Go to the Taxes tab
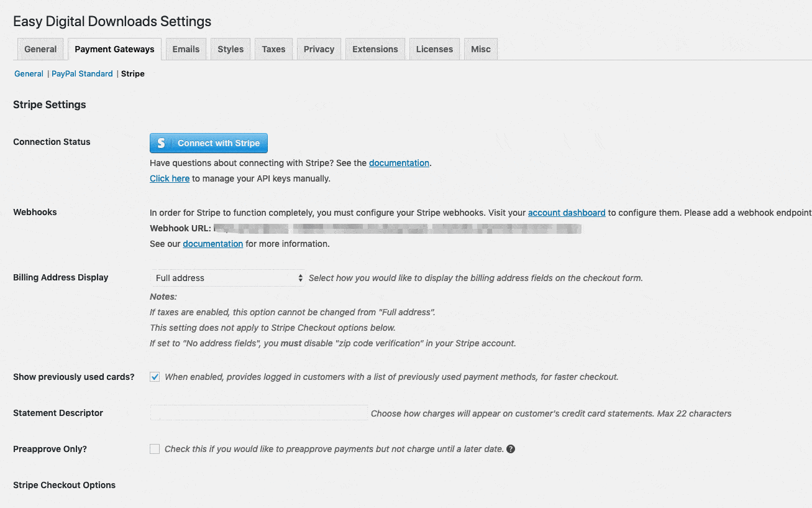This screenshot has height=508, width=812. (273, 49)
